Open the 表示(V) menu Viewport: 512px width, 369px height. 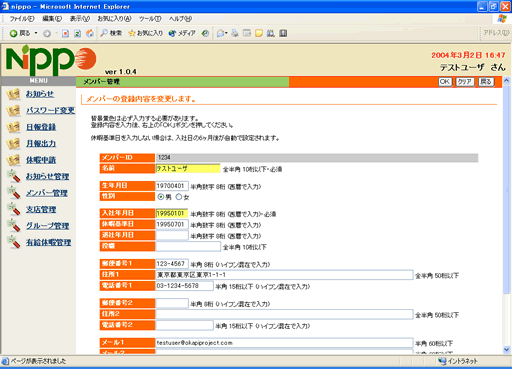click(x=80, y=19)
